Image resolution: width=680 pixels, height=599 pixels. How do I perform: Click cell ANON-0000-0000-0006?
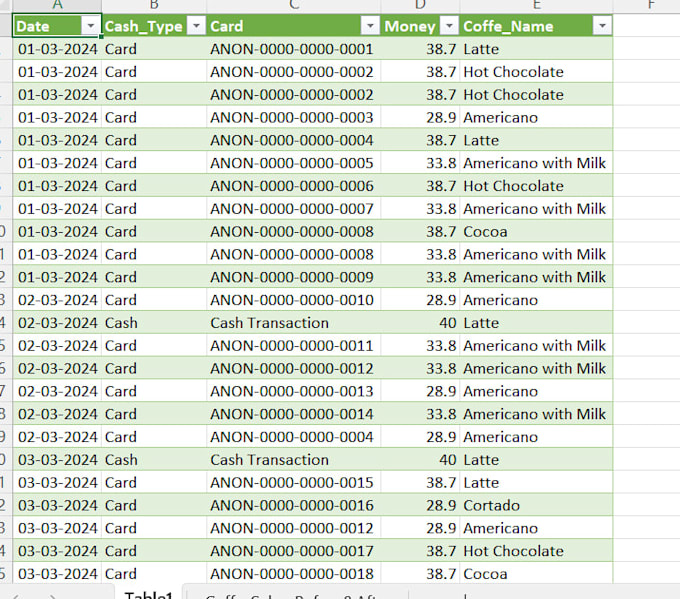click(x=294, y=186)
